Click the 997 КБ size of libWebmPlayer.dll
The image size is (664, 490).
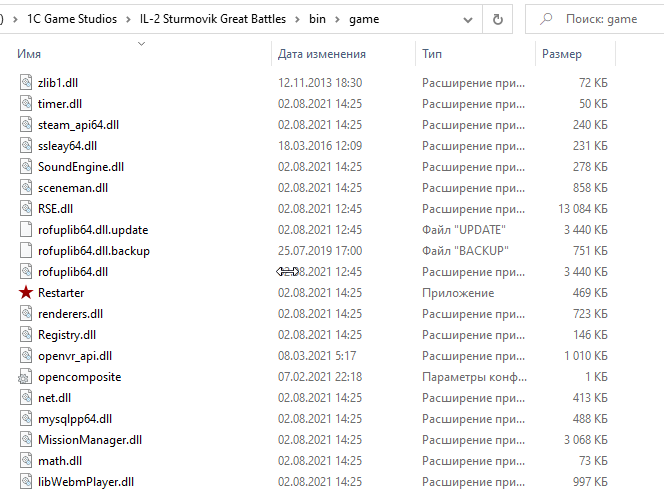pos(590,482)
